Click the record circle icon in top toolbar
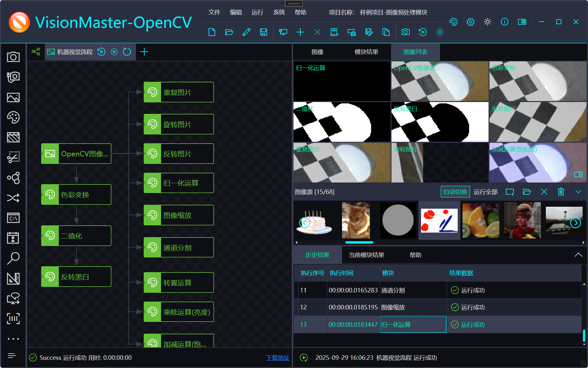 tap(440, 32)
